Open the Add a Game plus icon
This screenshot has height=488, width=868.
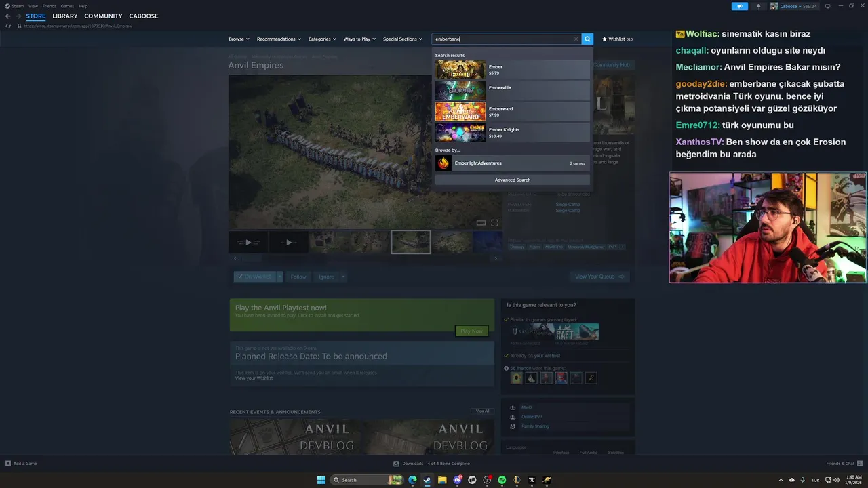tap(8, 464)
